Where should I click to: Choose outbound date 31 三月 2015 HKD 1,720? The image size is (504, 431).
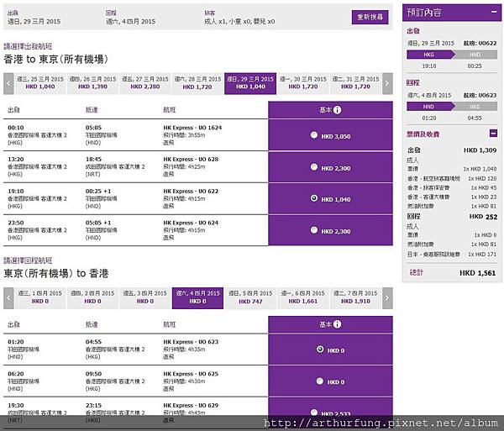(355, 83)
